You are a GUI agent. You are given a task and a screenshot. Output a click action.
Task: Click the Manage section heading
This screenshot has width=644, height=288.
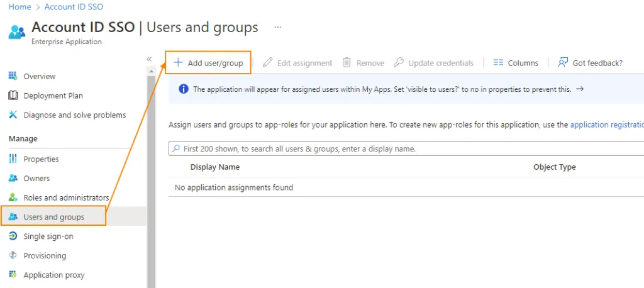click(x=23, y=138)
